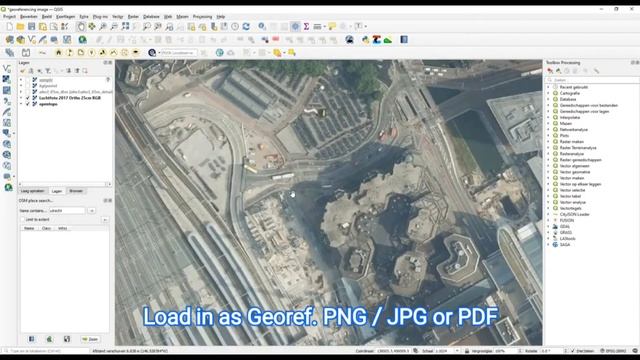This screenshot has width=640, height=360.
Task: Switch to the Browser tab
Action: (x=76, y=191)
